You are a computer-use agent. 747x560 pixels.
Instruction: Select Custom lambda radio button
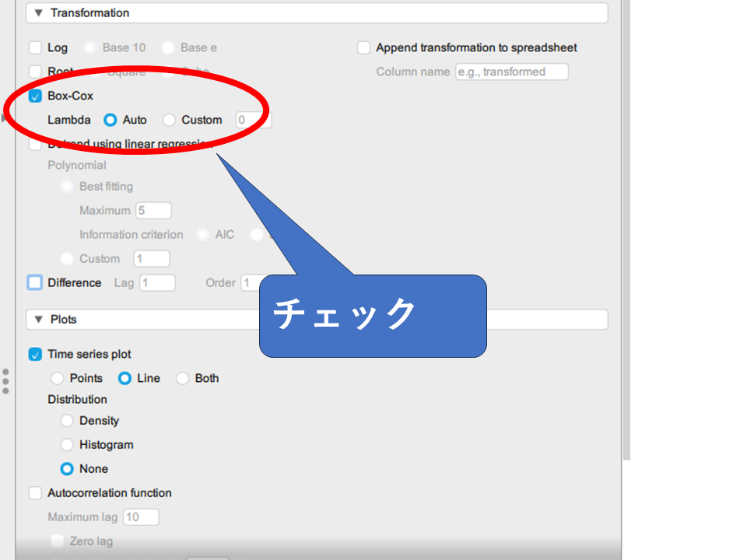pyautogui.click(x=169, y=121)
